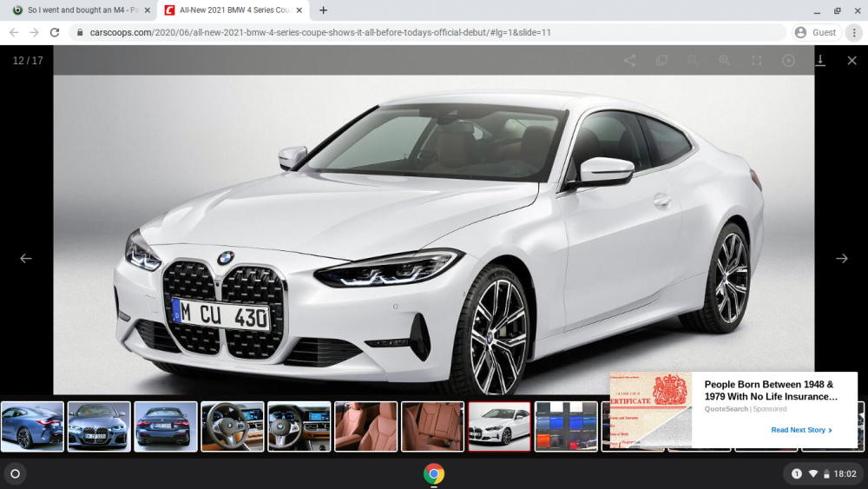This screenshot has height=489, width=868.
Task: Open the blue BMW rear-side thumbnail
Action: point(32,426)
